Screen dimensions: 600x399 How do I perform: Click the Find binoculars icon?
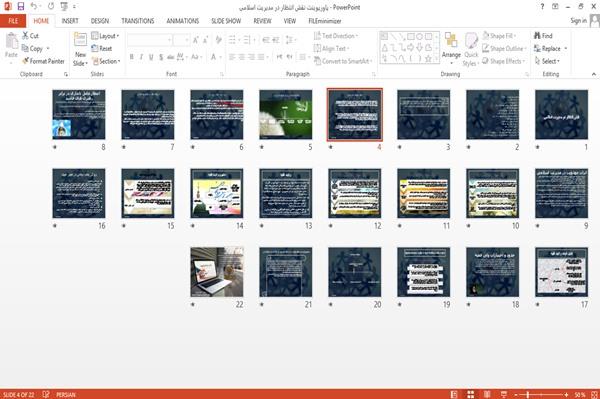tap(537, 36)
